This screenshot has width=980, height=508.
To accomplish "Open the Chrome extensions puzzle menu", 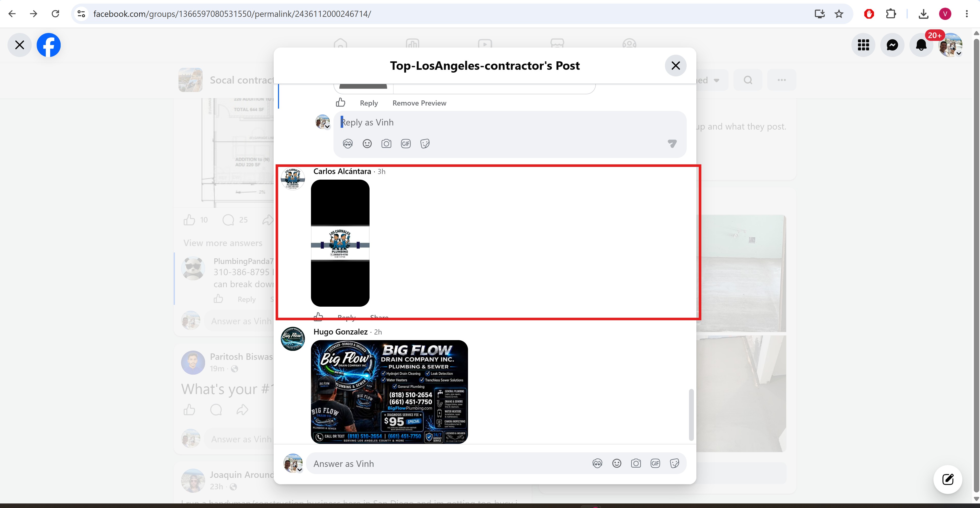I will click(890, 14).
